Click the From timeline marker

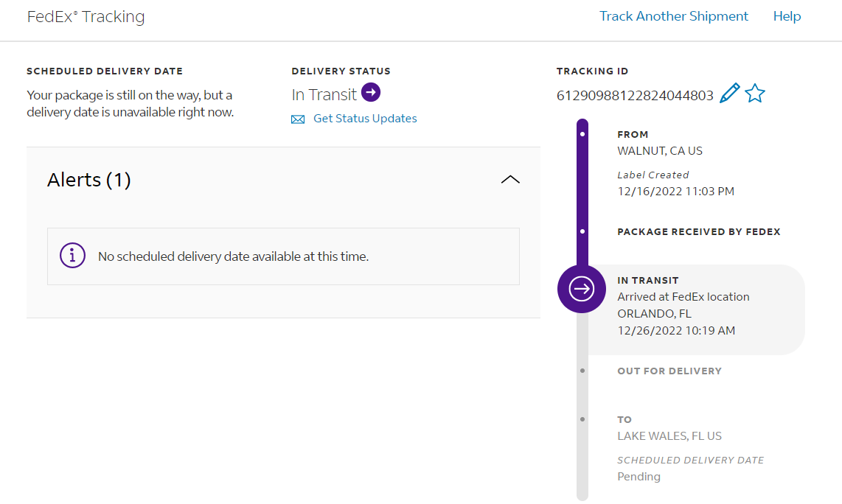582,135
